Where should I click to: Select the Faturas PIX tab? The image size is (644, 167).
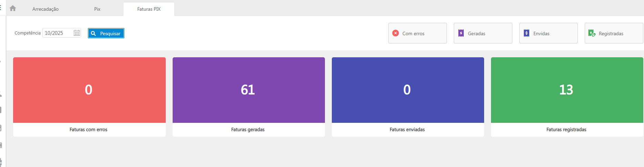click(x=149, y=9)
